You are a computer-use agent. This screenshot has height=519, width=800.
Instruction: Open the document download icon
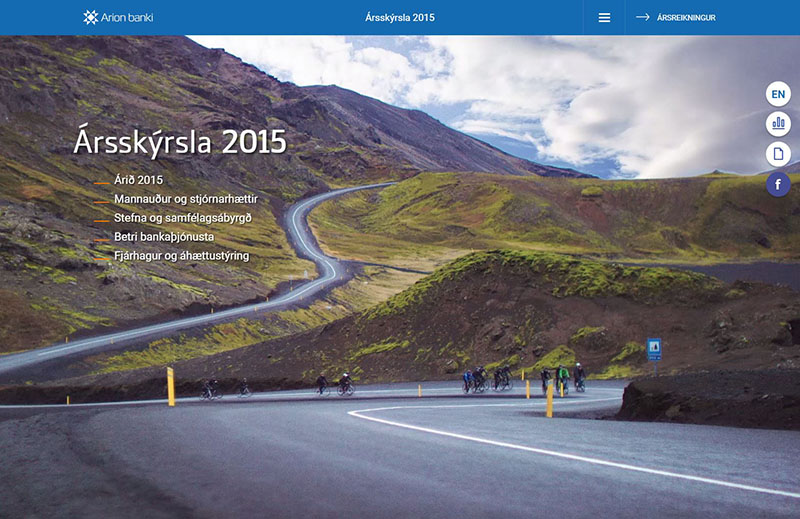778,154
